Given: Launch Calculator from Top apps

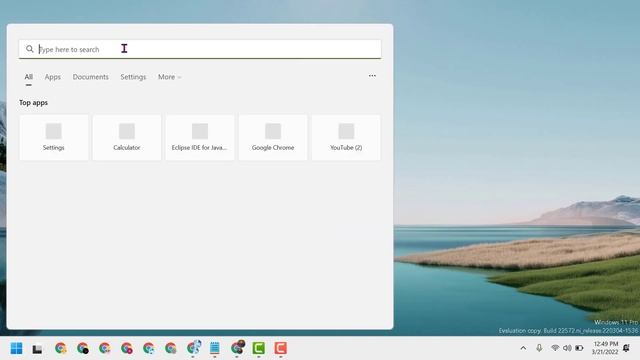Looking at the screenshot, I should pos(127,138).
